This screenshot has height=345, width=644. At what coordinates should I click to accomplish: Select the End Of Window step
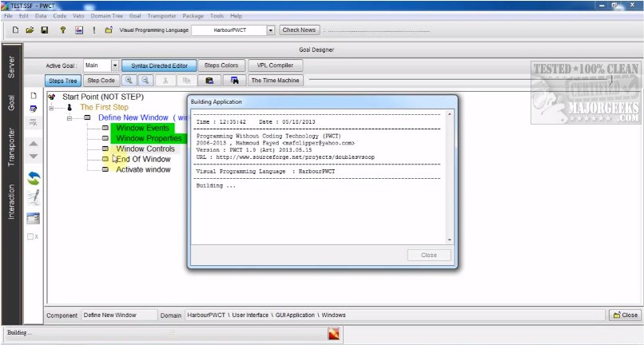pyautogui.click(x=143, y=159)
